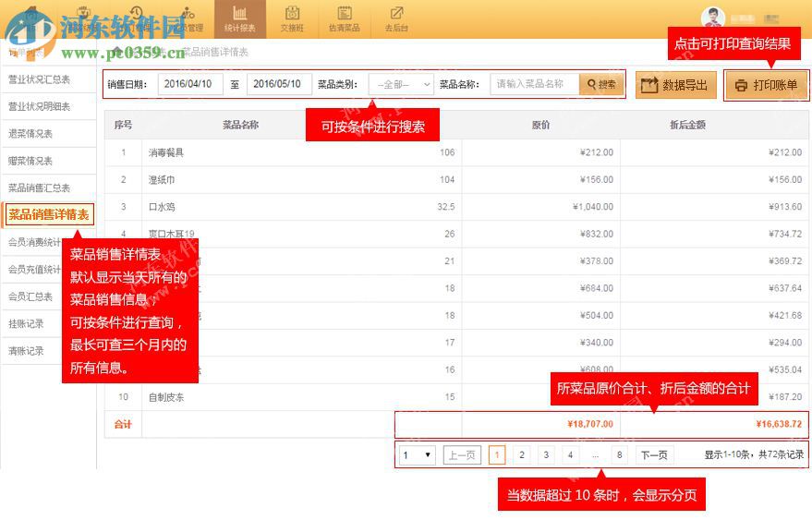Go to backend via 去后台

pyautogui.click(x=396, y=19)
